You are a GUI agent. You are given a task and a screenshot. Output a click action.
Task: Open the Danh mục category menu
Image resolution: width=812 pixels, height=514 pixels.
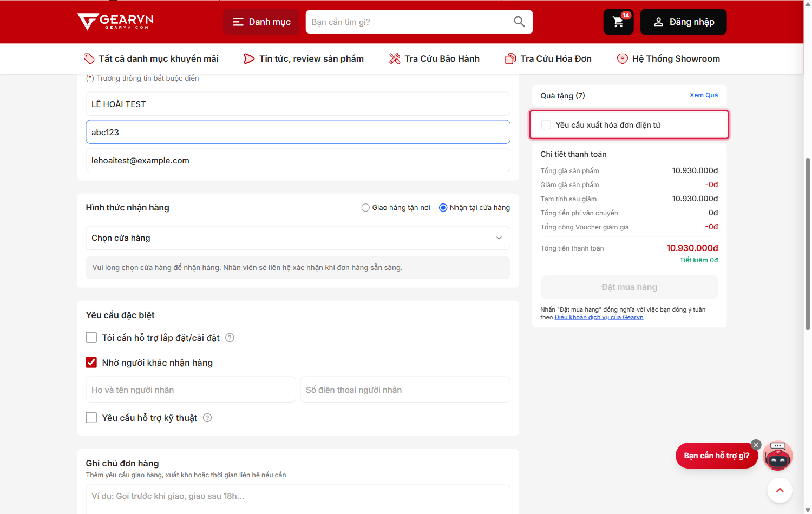coord(261,22)
